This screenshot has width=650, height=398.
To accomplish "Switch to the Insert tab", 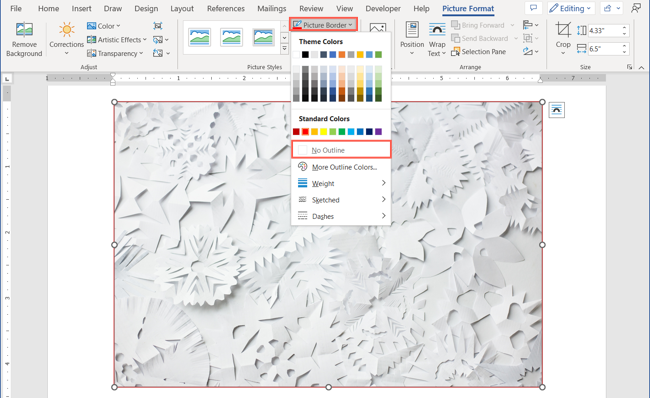I will click(x=81, y=8).
